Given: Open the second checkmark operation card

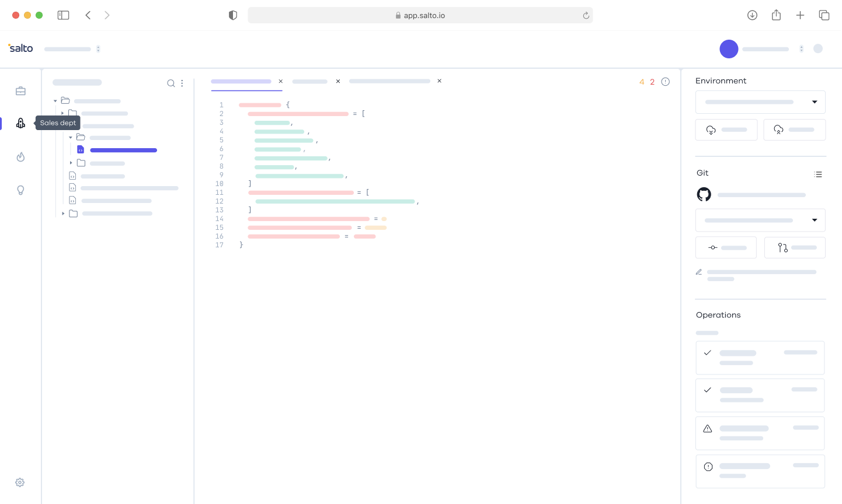Looking at the screenshot, I should (x=760, y=395).
